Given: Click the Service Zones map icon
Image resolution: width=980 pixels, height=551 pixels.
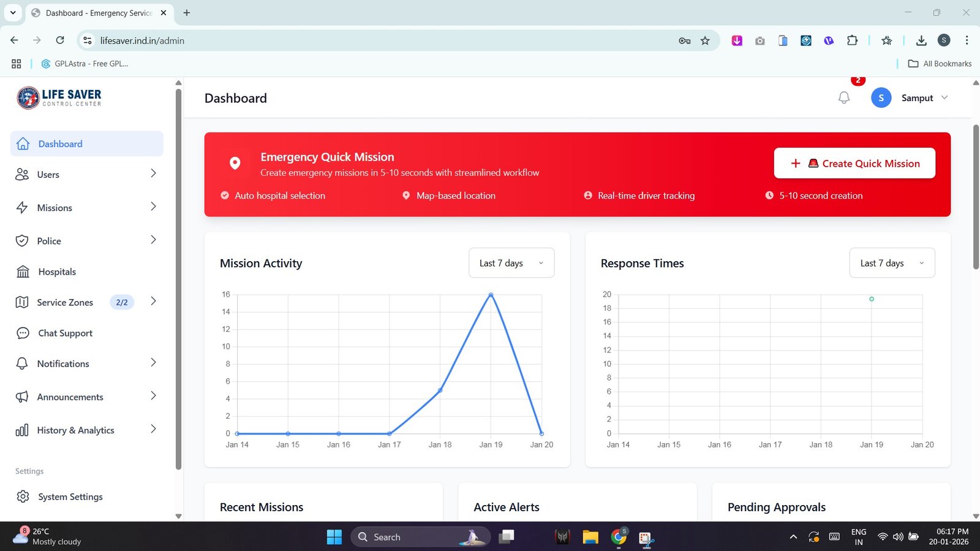Looking at the screenshot, I should [22, 302].
